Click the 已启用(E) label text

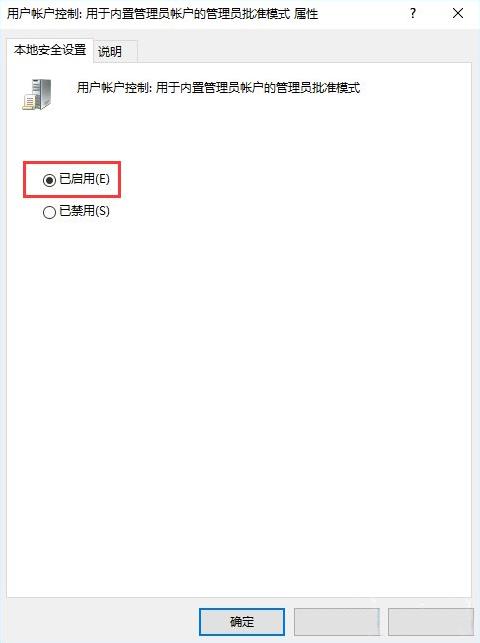pyautogui.click(x=84, y=179)
